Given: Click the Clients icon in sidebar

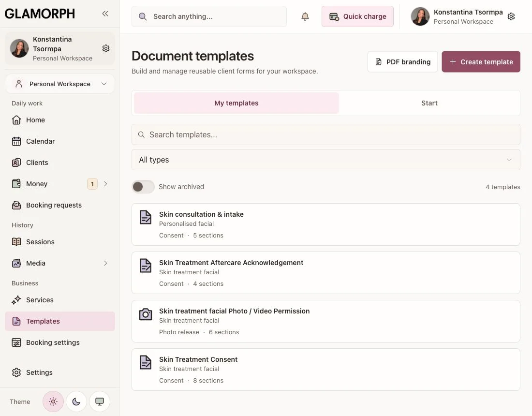Looking at the screenshot, I should (16, 163).
